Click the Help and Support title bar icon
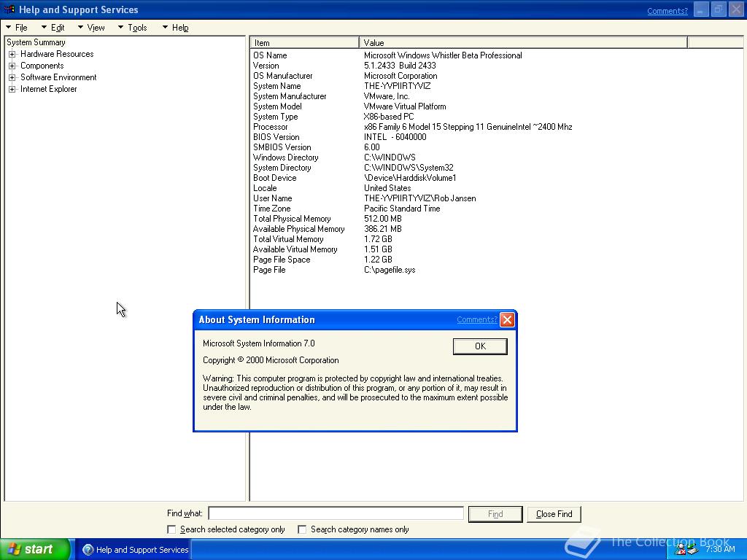The width and height of the screenshot is (747, 560). click(x=9, y=9)
